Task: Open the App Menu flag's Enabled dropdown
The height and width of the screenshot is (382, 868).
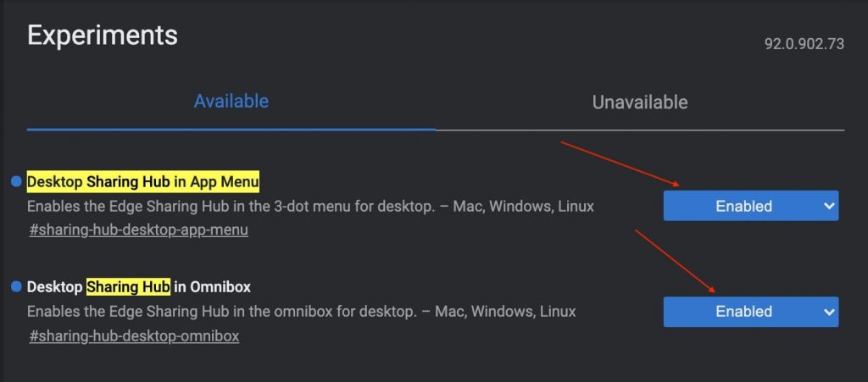Action: pyautogui.click(x=751, y=206)
